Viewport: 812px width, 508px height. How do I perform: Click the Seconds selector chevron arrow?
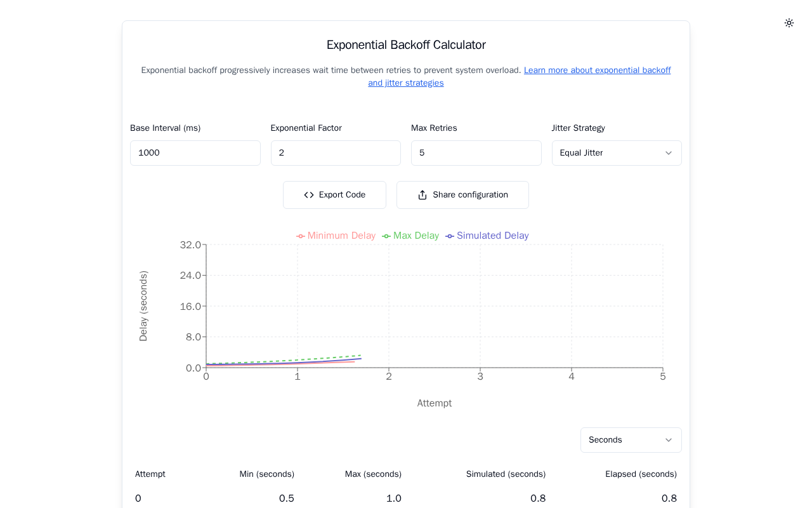pyautogui.click(x=668, y=440)
